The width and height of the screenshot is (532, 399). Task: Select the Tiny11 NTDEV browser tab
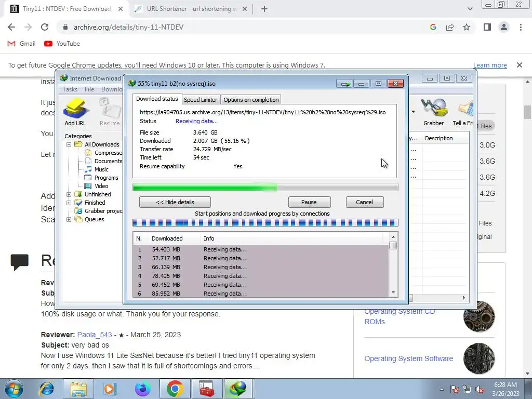[x=66, y=9]
